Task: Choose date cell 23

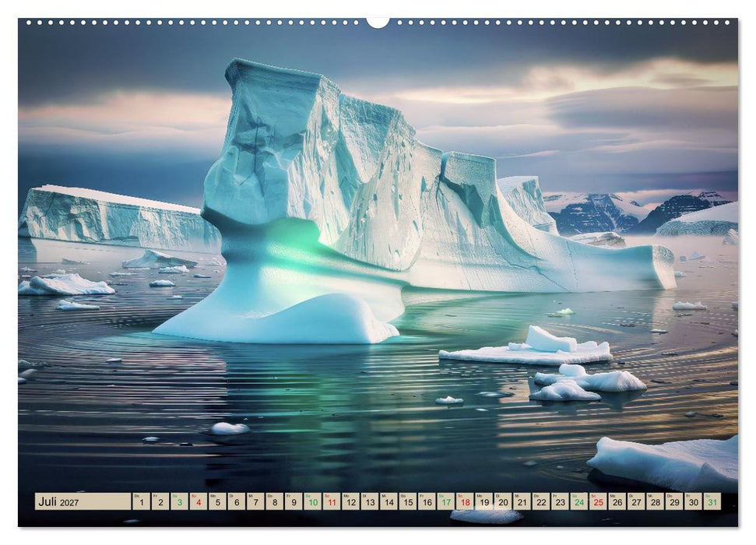Action: [x=561, y=501]
